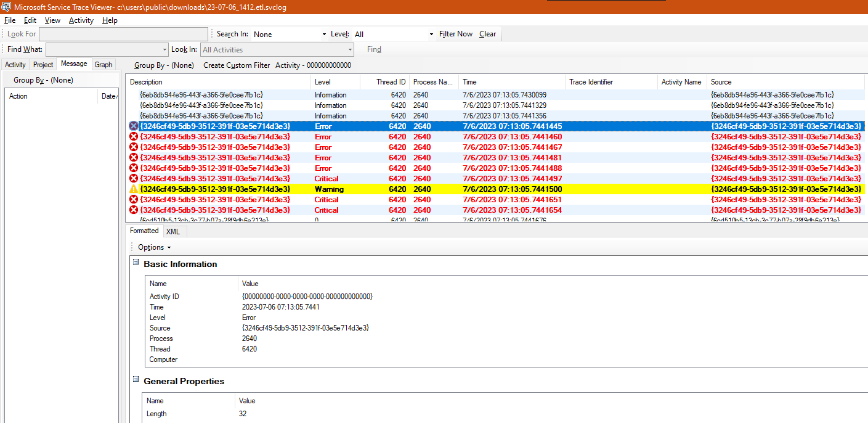Open the Edit menu
The height and width of the screenshot is (423, 868).
click(30, 20)
